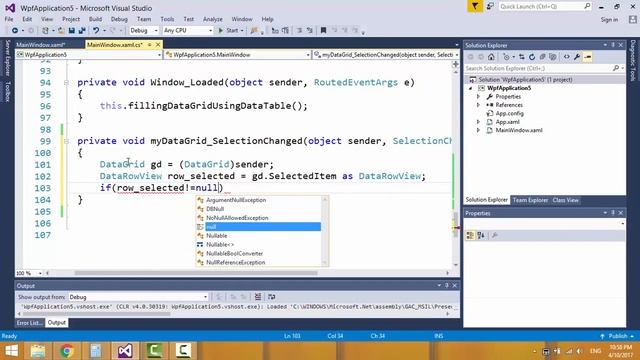The image size is (640, 360).
Task: Collapse Window_Loaded method outline box
Action: tap(66, 82)
